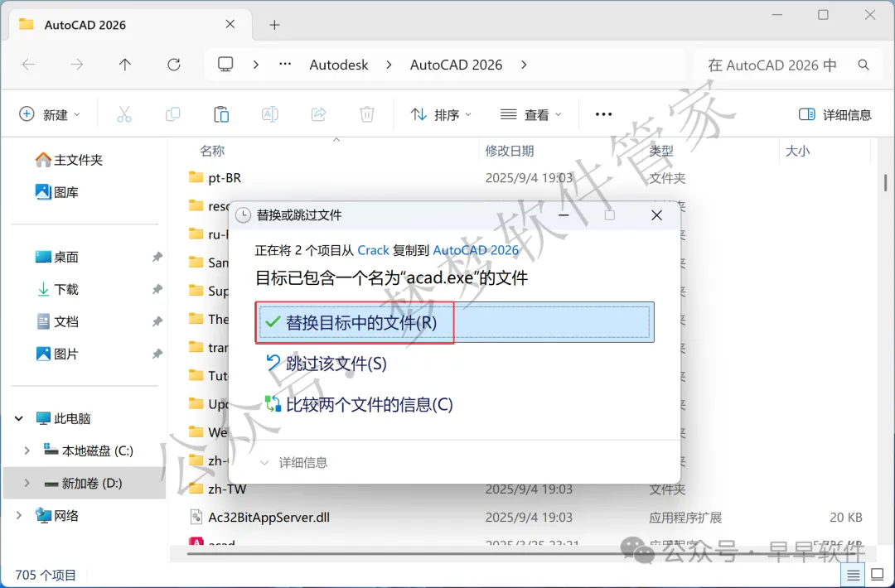
Task: Open Pictures (图片) in sidebar
Action: click(57, 354)
